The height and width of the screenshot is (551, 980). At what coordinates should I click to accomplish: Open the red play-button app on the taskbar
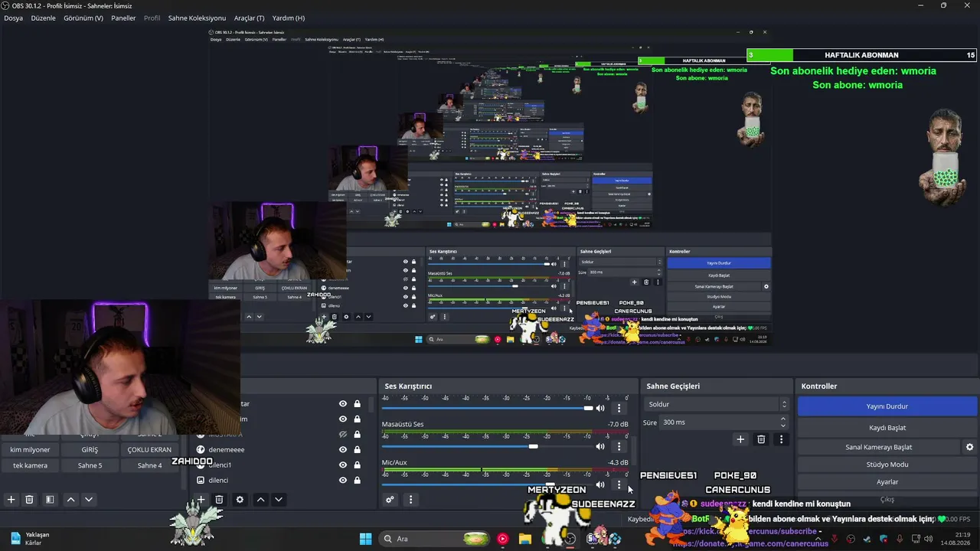[502, 539]
